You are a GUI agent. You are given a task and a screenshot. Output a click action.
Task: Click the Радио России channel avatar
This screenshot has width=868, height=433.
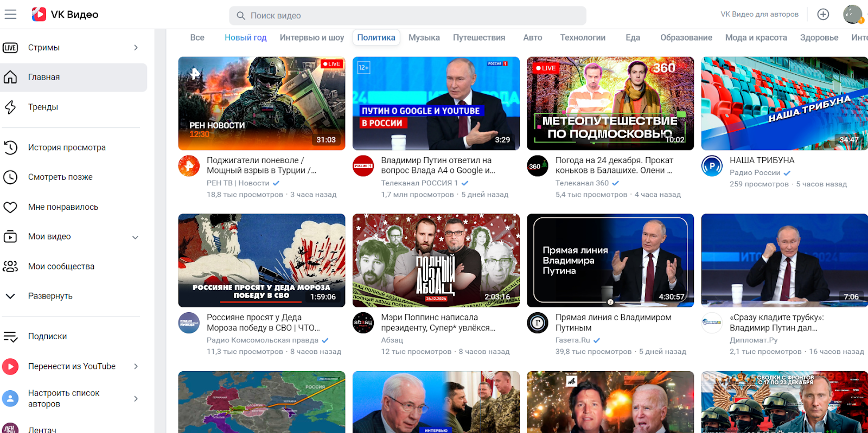pyautogui.click(x=712, y=166)
